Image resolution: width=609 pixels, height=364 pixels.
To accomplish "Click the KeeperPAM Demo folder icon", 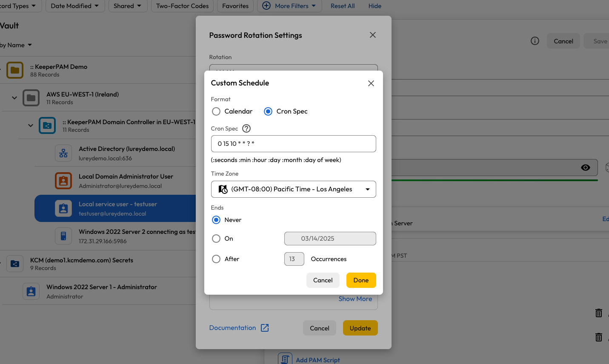I will 15,70.
